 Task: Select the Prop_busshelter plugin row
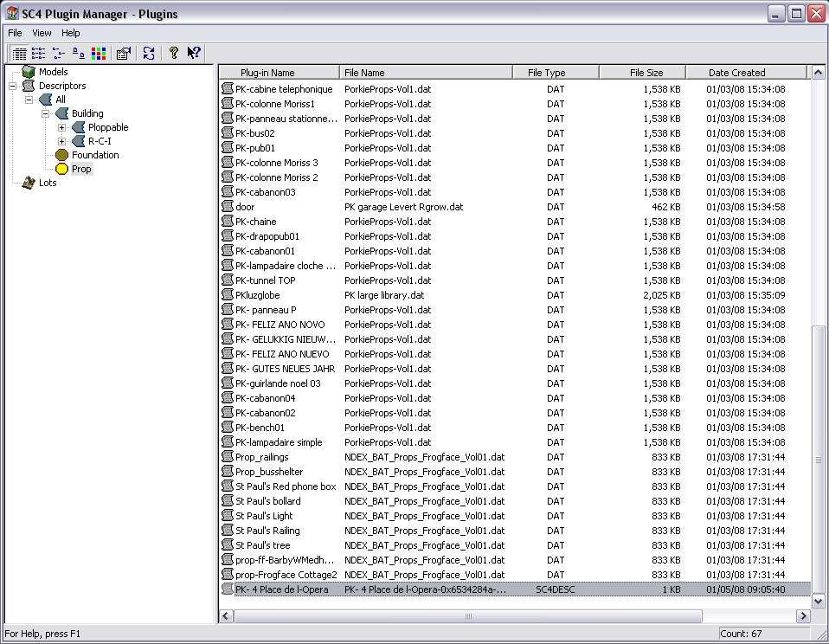click(515, 472)
